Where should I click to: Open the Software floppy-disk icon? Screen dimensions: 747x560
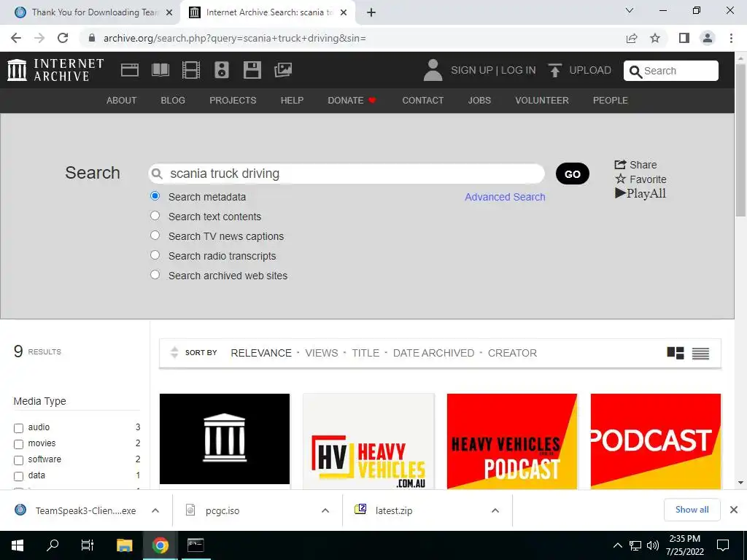tap(252, 70)
